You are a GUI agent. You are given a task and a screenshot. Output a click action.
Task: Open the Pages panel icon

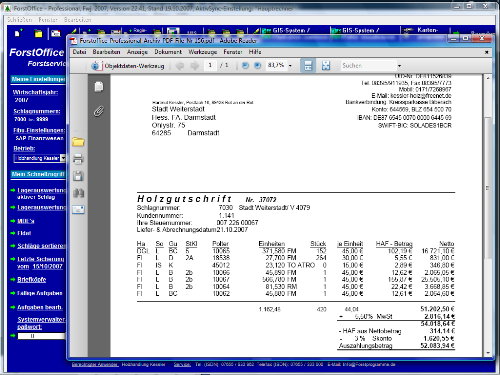(99, 87)
